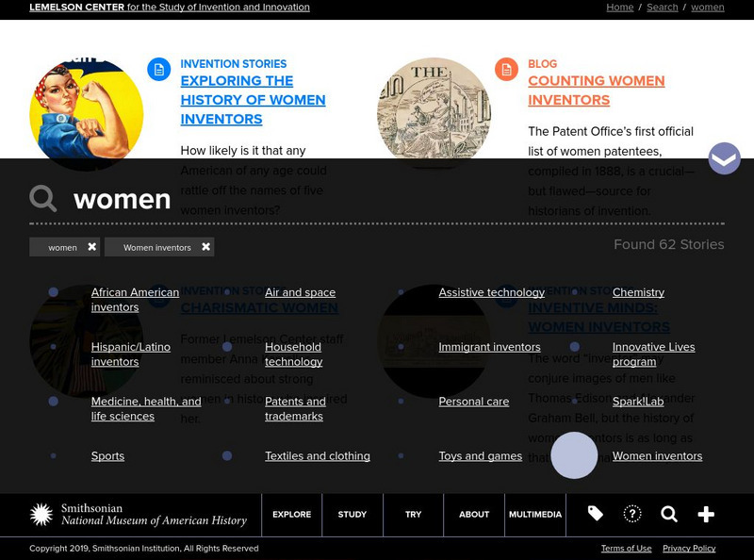Open the tags icon in footer bar
This screenshot has width=754, height=560.
(x=596, y=514)
